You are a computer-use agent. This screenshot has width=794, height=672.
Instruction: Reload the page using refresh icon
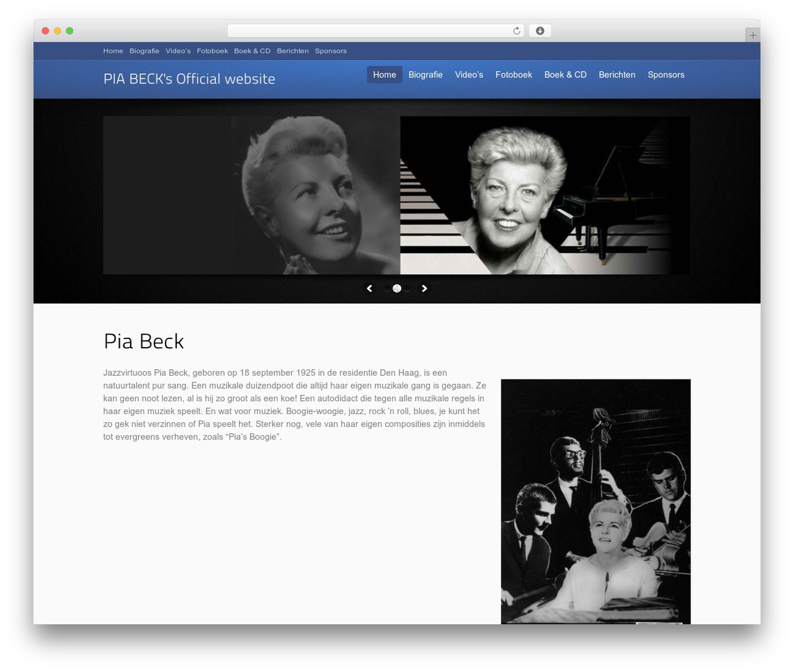[x=516, y=31]
